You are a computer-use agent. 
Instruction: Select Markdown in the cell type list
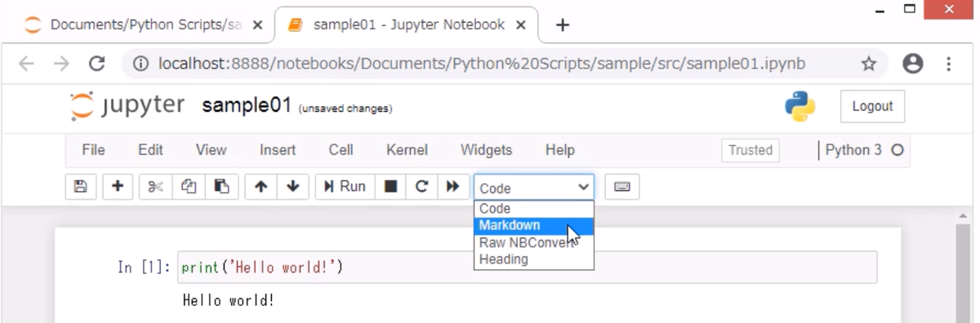pyautogui.click(x=534, y=225)
